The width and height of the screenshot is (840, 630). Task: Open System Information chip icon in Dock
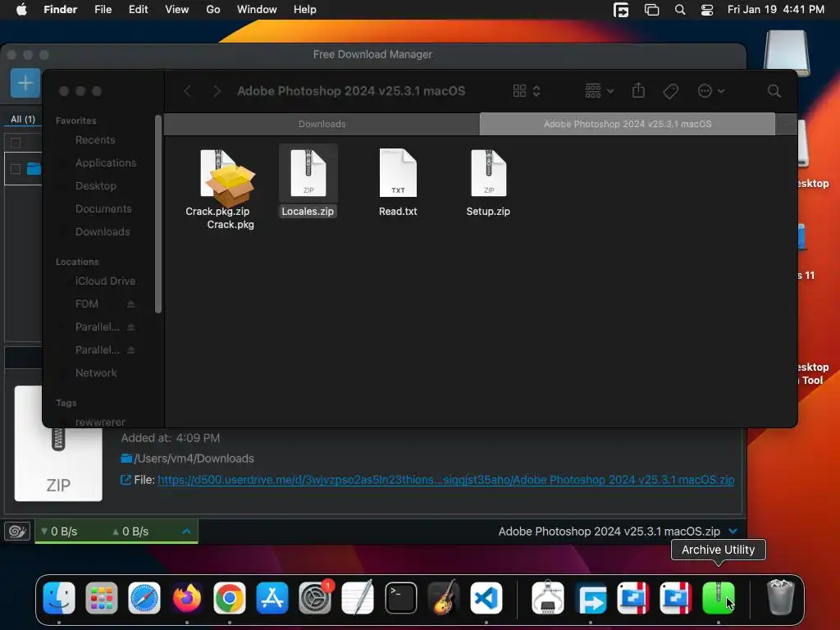point(547,598)
